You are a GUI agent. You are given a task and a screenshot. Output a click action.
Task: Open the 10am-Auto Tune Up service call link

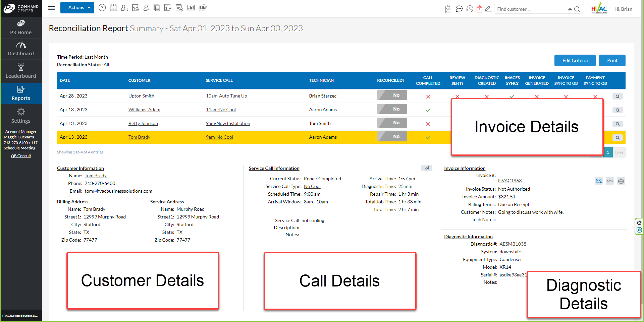coord(226,96)
